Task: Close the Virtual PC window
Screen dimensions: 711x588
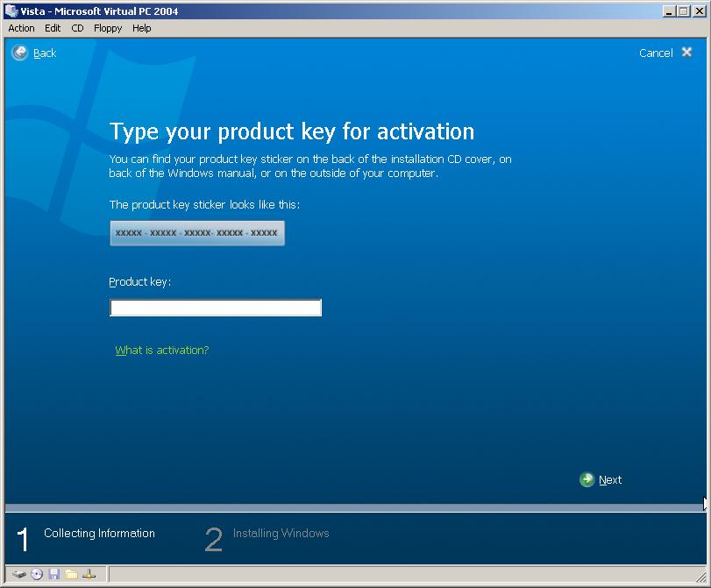Action: tap(700, 11)
